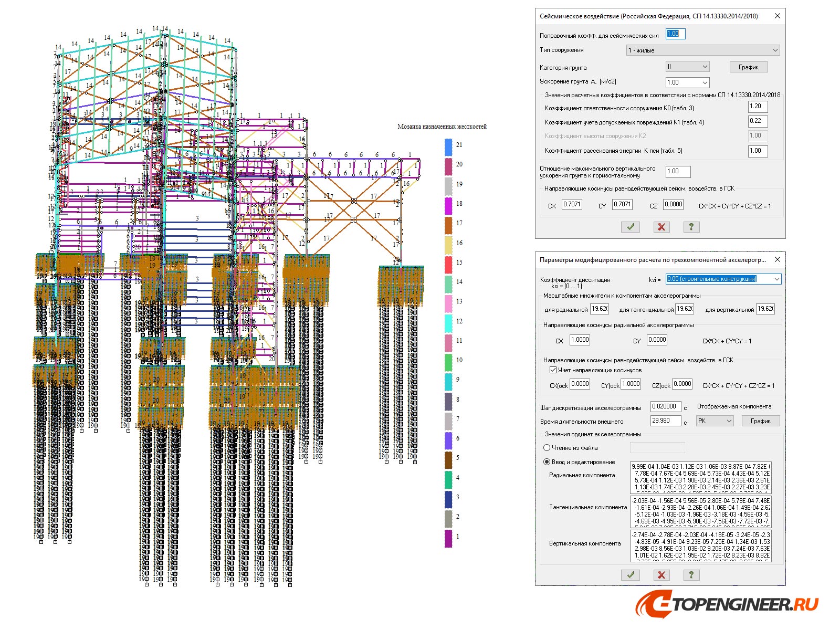
Task: Click the CX direction cosine input field
Action: [x=573, y=205]
